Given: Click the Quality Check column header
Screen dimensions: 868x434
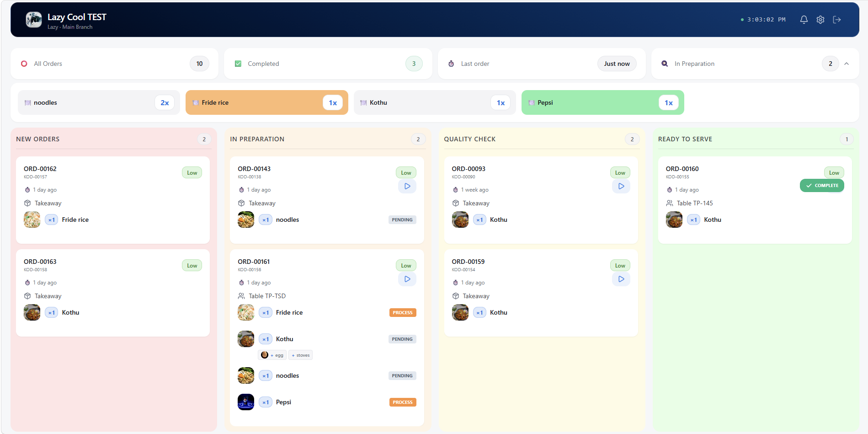Looking at the screenshot, I should [x=470, y=139].
